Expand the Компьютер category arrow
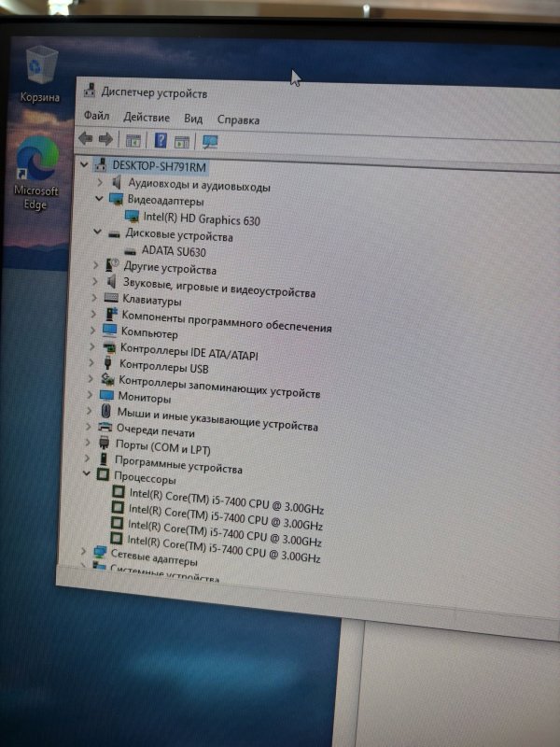Screen dimensions: 560x747 (92, 330)
